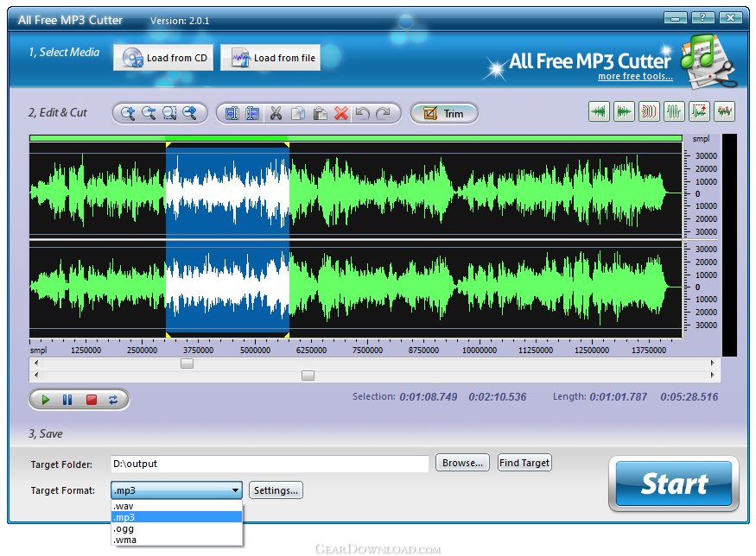Click Load from CD

pyautogui.click(x=163, y=58)
